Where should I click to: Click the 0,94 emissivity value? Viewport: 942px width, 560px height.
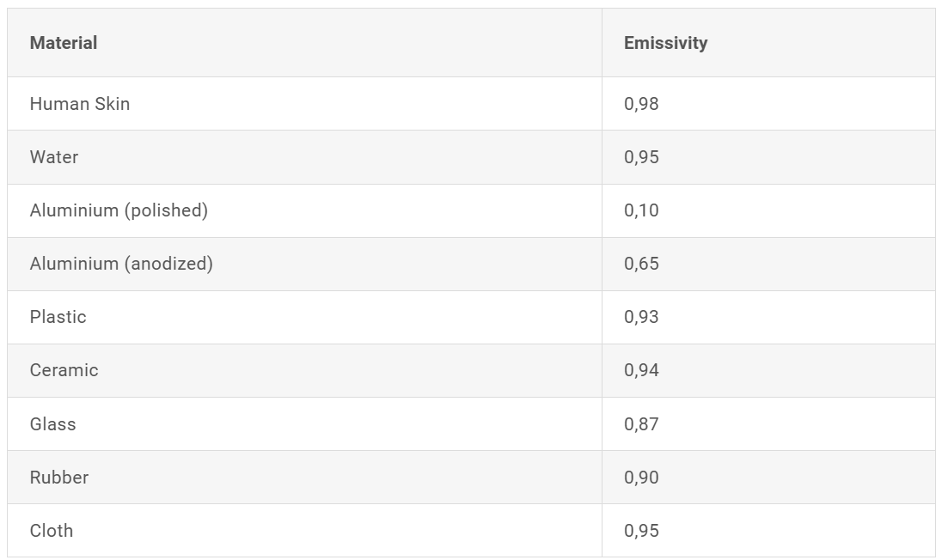641,370
